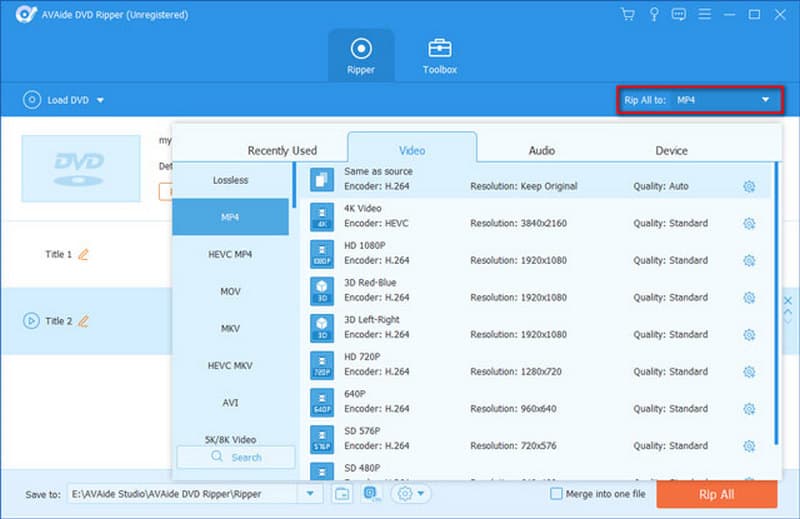Expand the Save to path dropdown
This screenshot has width=800, height=519.
click(310, 494)
